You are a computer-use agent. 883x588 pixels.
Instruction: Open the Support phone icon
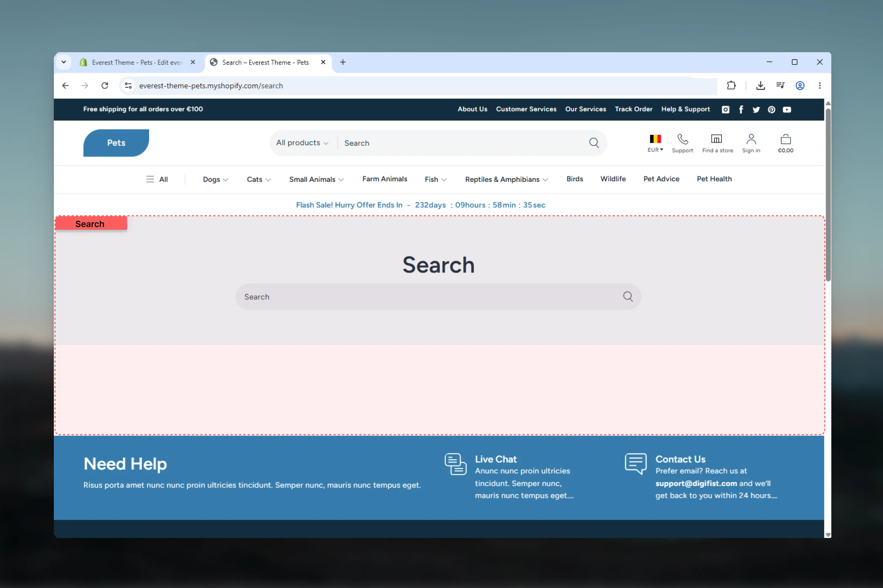click(682, 139)
